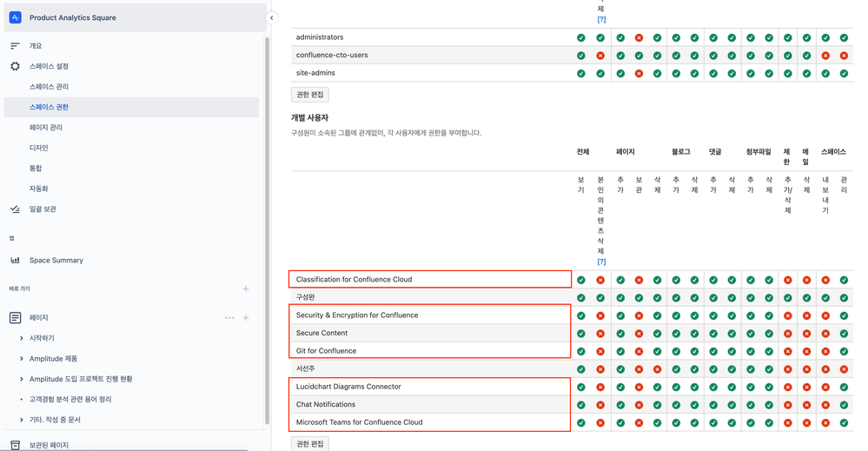The image size is (868, 451).
Task: Open Space Summary app link
Action: click(x=56, y=260)
